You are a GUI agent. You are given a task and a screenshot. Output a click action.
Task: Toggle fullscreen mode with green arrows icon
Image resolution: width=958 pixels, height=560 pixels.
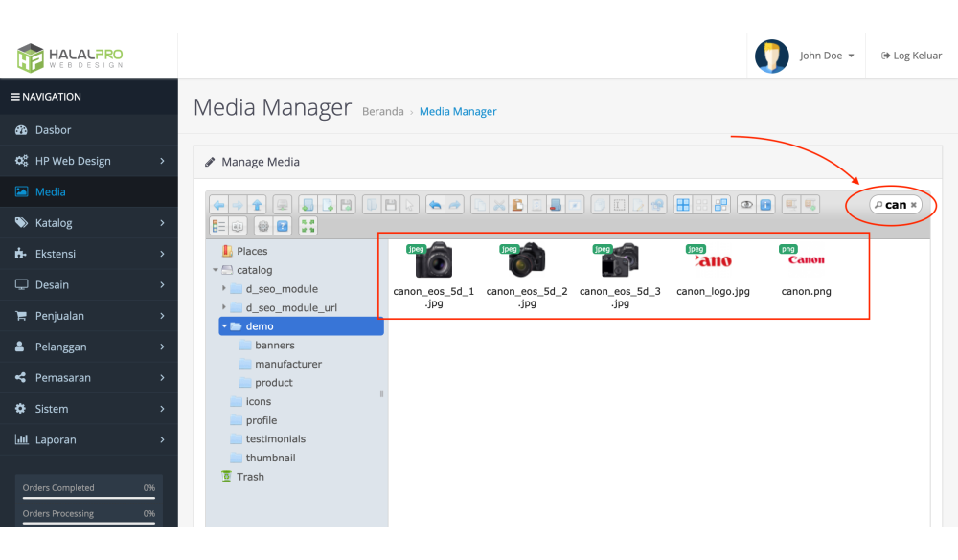308,226
